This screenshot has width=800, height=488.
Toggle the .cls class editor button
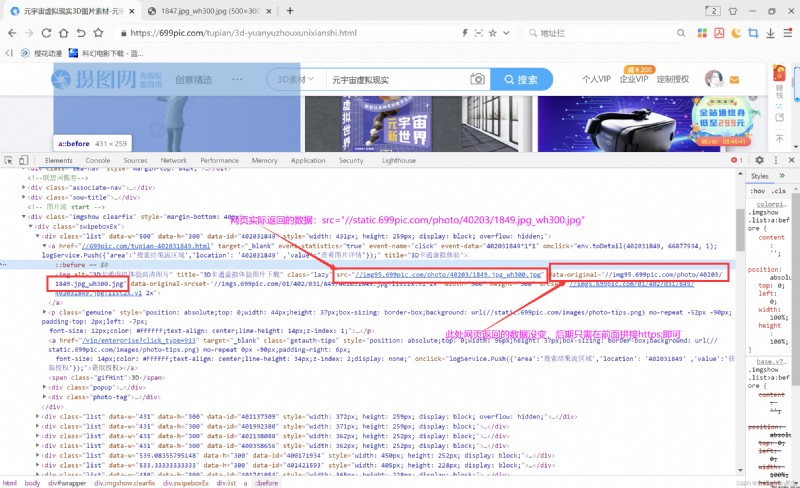pos(779,191)
